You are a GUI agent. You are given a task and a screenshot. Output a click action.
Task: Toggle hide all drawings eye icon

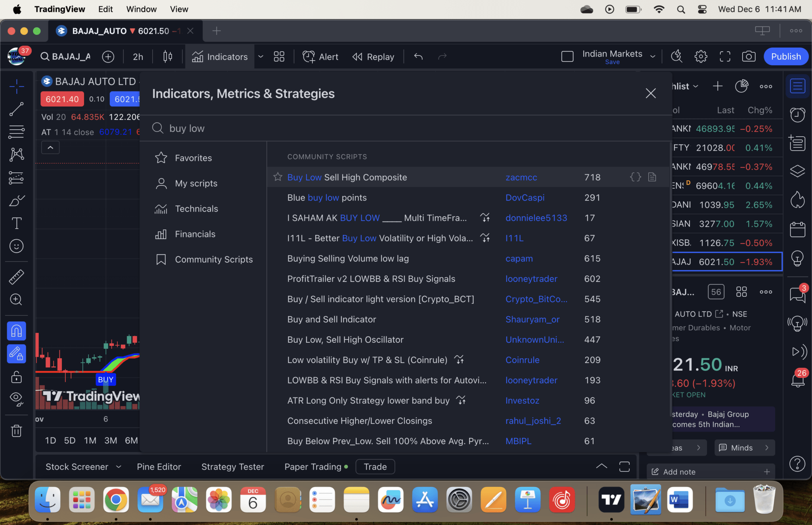tap(16, 398)
